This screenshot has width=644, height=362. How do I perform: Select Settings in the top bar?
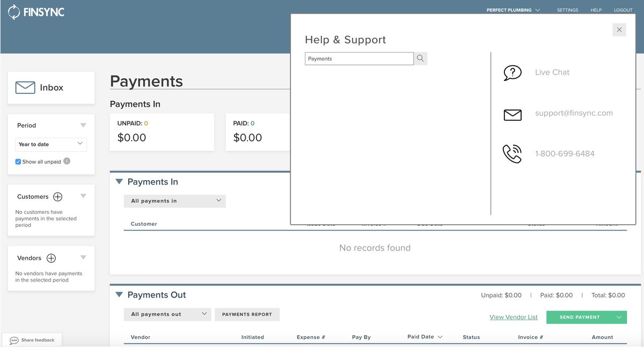567,10
